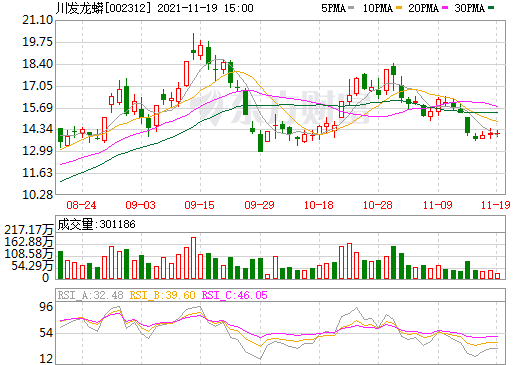The height and width of the screenshot is (365, 520).
Task: Click the magenta 20PMA legend color marker
Action: click(445, 7)
